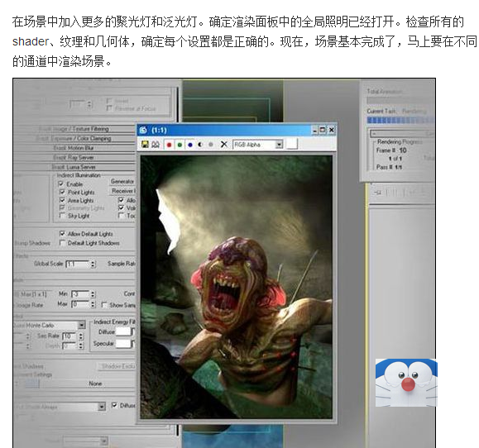The image size is (479, 448).
Task: Click the Min sampling value field
Action: [x=80, y=294]
